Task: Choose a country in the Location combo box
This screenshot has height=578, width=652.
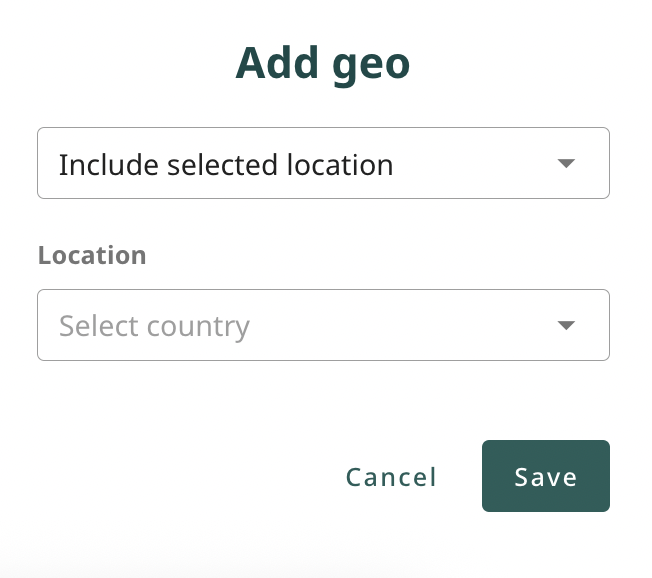Action: pos(323,325)
